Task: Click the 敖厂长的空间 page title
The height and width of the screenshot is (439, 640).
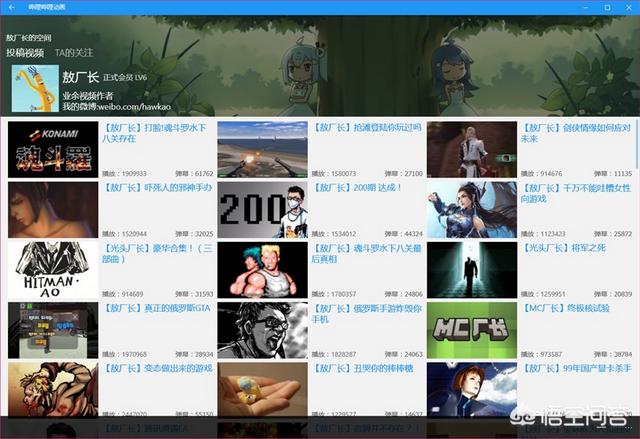Action: coord(29,38)
